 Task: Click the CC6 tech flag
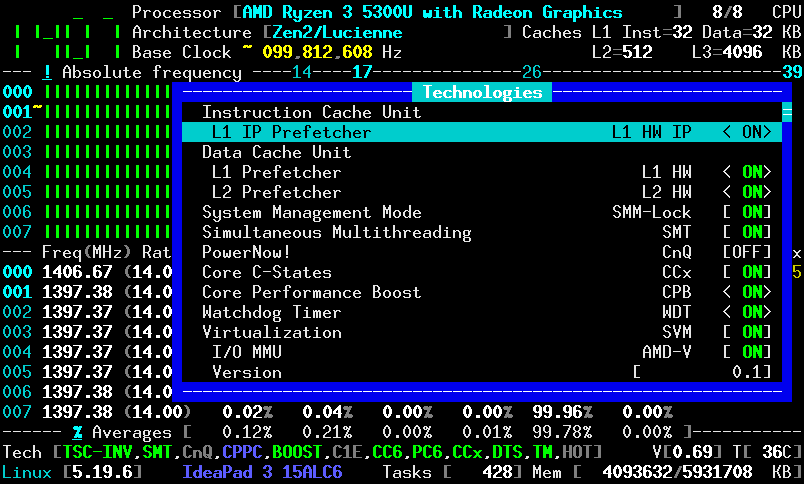point(387,452)
